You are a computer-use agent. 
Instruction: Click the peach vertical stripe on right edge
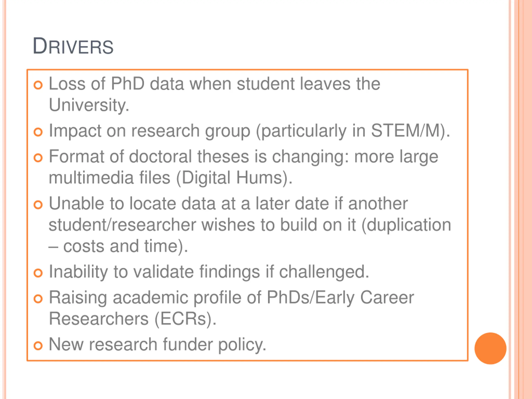[523, 199]
